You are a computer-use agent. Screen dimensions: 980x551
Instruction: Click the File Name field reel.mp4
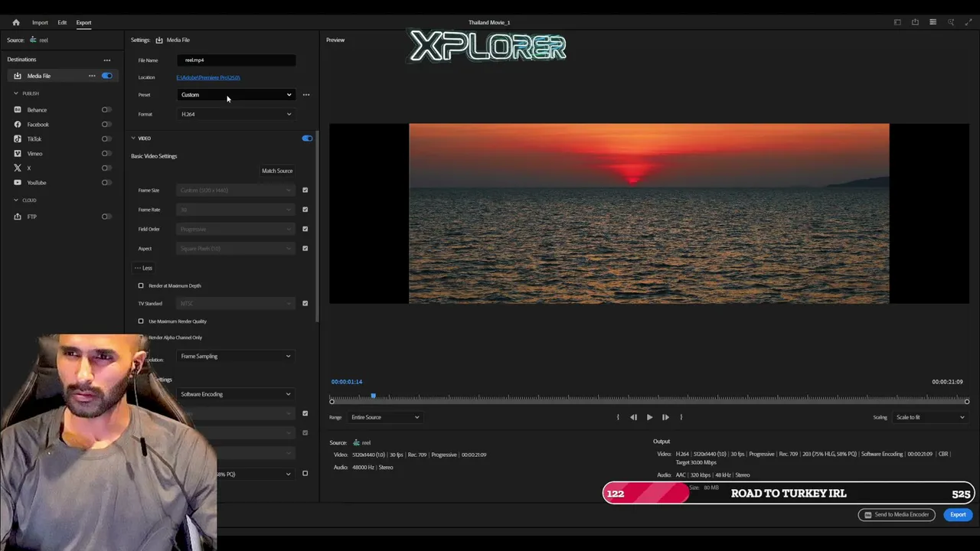(236, 60)
